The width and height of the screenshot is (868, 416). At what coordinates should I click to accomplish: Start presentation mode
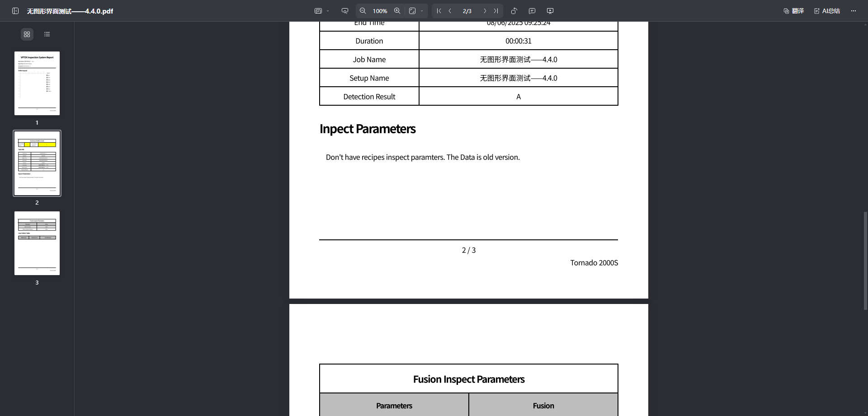coord(550,11)
